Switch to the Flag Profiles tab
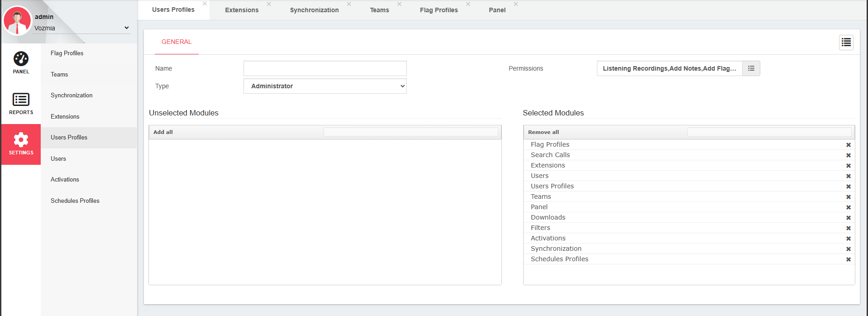868x316 pixels. click(439, 10)
